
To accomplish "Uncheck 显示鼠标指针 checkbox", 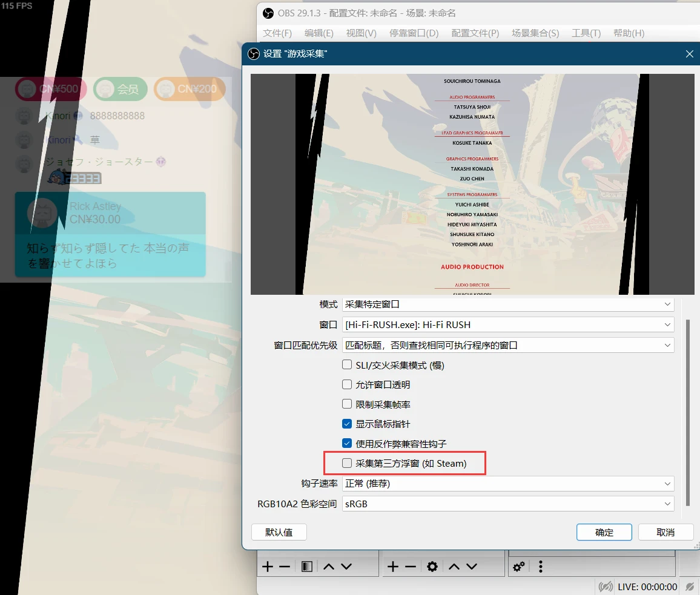I will pyautogui.click(x=347, y=424).
